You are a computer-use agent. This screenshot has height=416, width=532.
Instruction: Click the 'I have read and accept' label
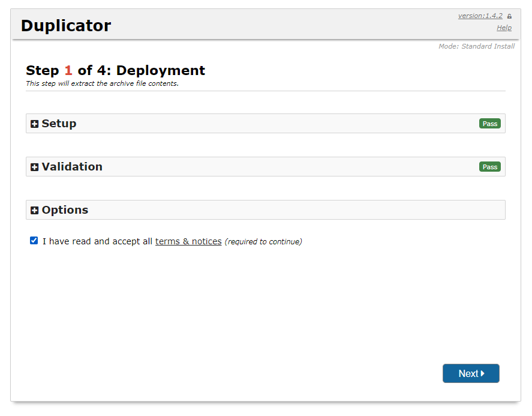[x=97, y=241]
